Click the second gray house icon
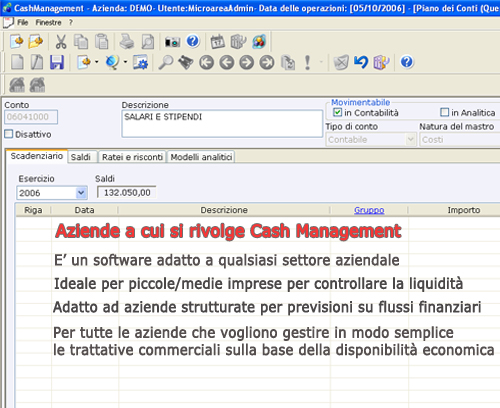This screenshot has height=408, width=500. pyautogui.click(x=37, y=84)
